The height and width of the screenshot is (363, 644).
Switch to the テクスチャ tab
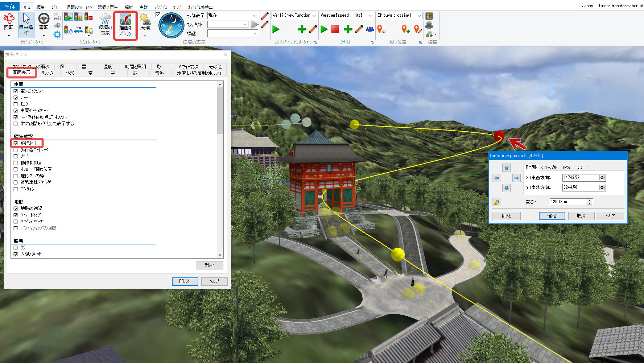pos(48,73)
